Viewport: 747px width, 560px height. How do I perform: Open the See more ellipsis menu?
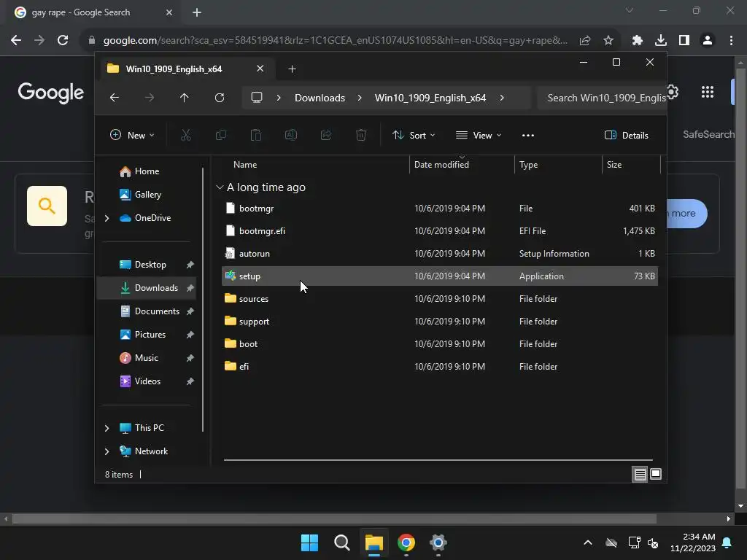[528, 135]
